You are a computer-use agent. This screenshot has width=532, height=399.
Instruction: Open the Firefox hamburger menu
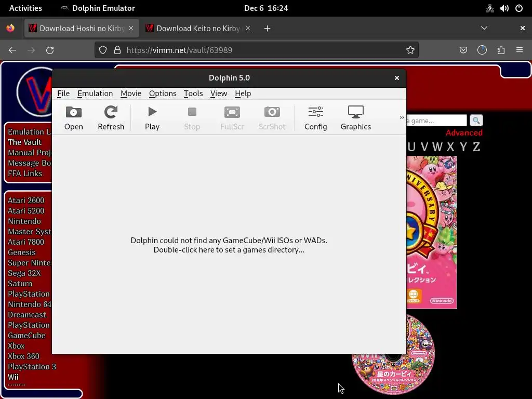(520, 50)
